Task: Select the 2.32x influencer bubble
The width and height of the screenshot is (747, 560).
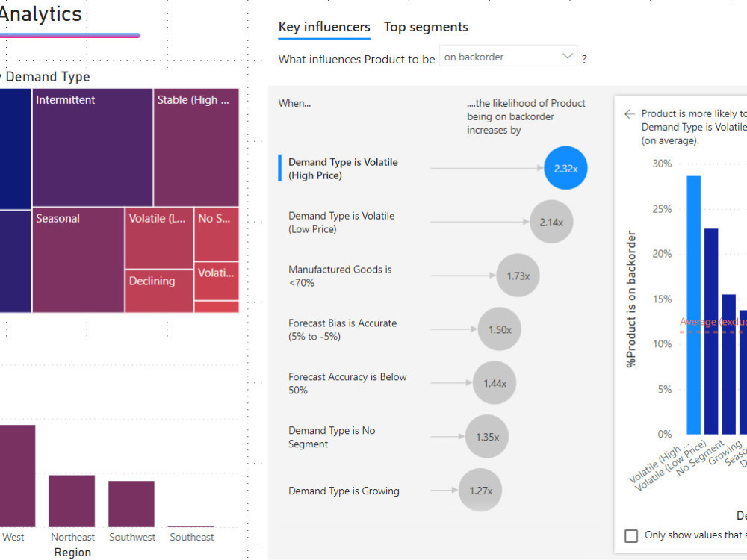Action: click(x=565, y=167)
